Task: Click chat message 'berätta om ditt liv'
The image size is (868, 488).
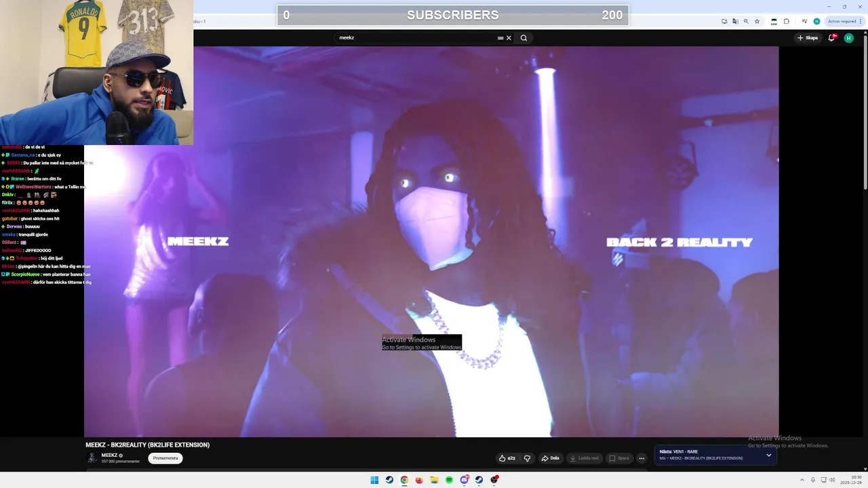Action: (44, 179)
